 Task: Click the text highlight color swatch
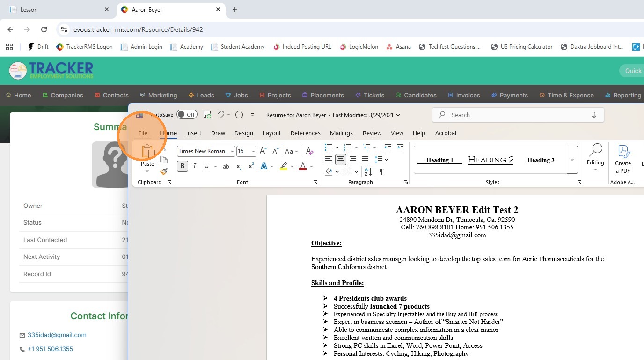pos(283,166)
